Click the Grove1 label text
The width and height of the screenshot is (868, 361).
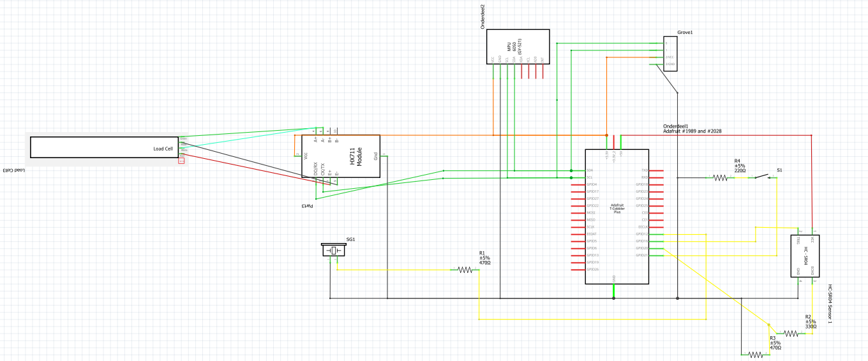click(x=685, y=32)
